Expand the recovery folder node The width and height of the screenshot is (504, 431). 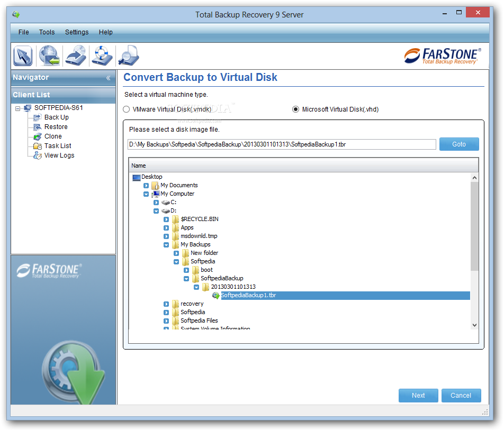[166, 304]
